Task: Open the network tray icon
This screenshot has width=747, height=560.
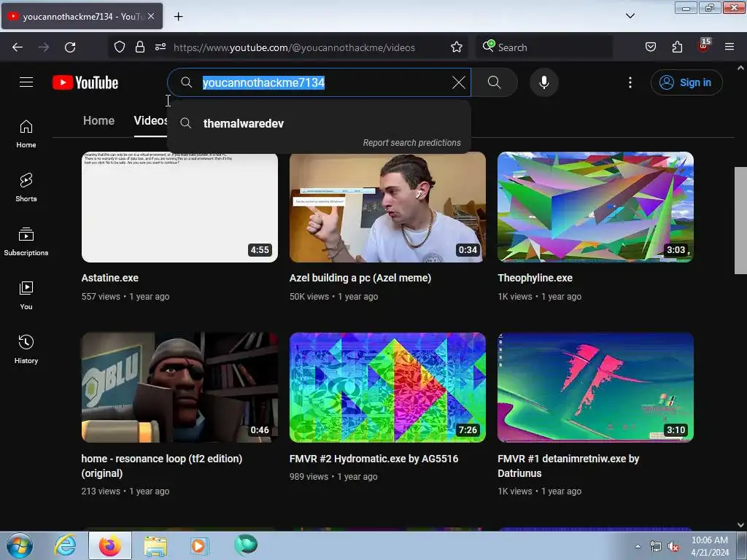Action: pyautogui.click(x=656, y=547)
